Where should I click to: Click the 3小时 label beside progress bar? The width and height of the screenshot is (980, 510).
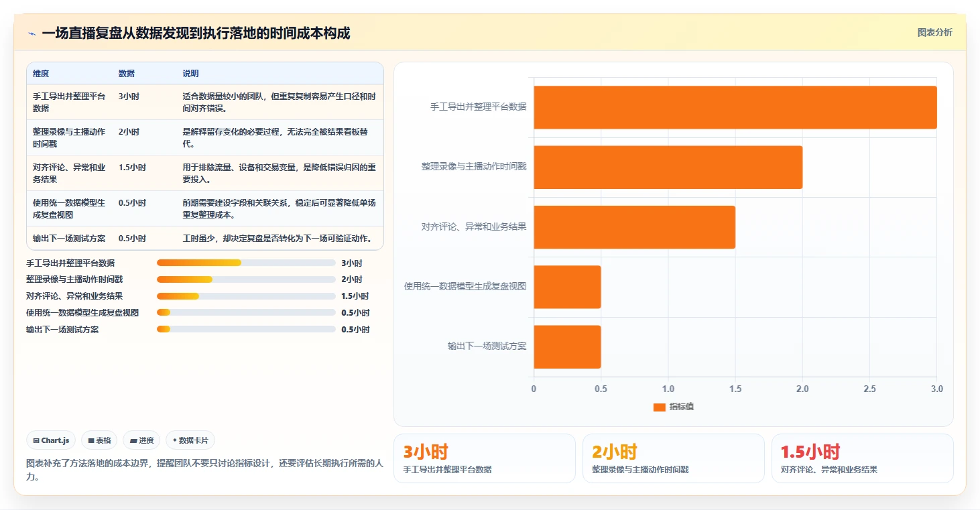point(351,263)
